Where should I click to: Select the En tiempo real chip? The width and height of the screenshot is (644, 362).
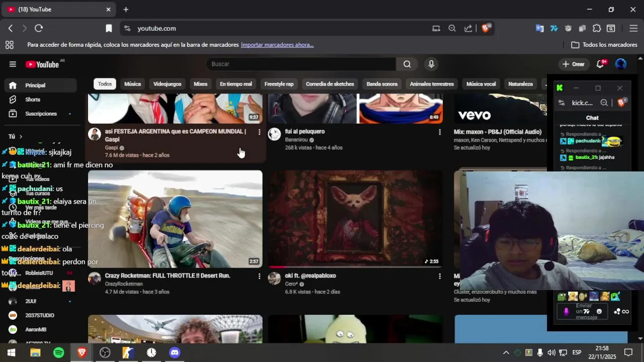235,84
